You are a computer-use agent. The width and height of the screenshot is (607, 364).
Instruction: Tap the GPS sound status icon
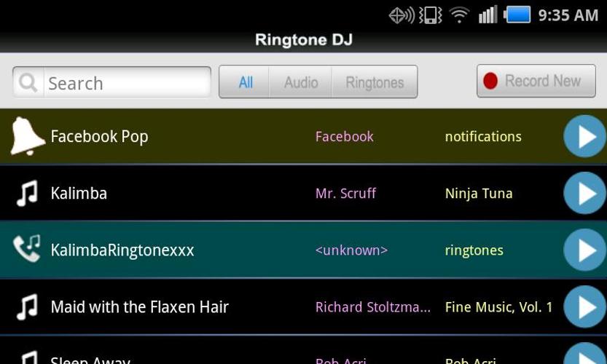point(402,16)
